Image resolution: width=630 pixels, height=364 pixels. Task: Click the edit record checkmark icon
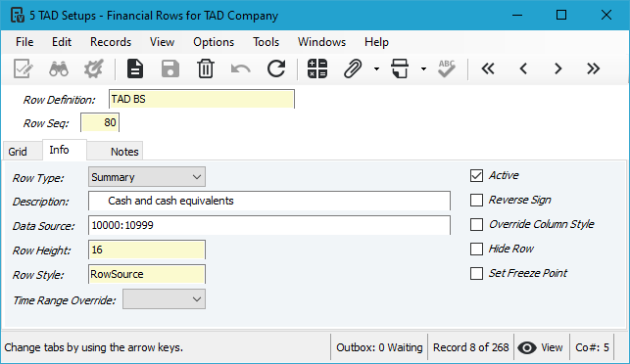(23, 68)
